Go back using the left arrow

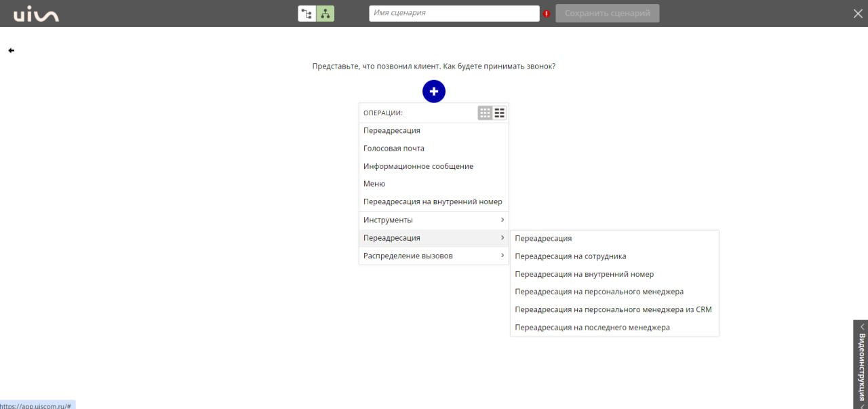click(x=11, y=50)
